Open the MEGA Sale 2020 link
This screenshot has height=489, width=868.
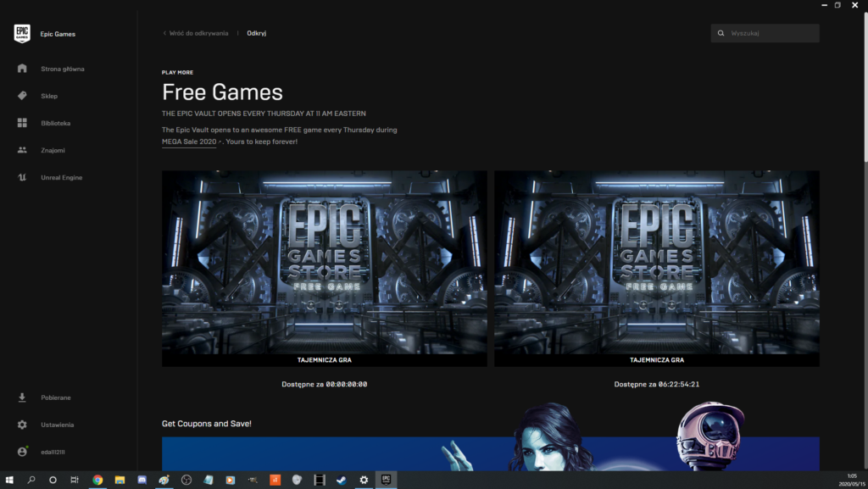tap(189, 142)
